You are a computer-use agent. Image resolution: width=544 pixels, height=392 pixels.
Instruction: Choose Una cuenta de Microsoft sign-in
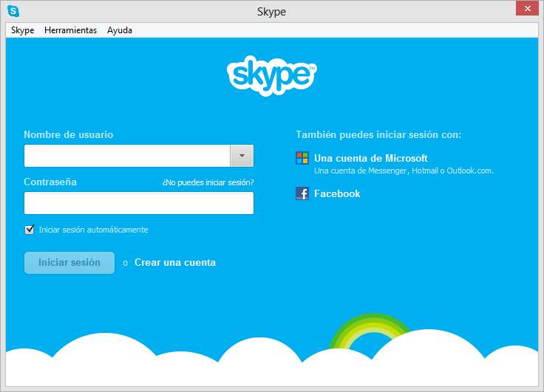click(370, 159)
